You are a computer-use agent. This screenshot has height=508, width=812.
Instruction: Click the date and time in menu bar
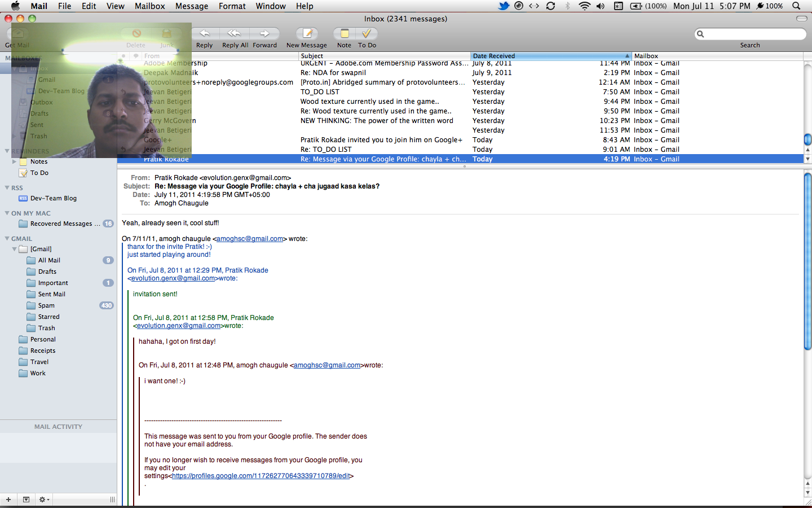[x=712, y=6]
